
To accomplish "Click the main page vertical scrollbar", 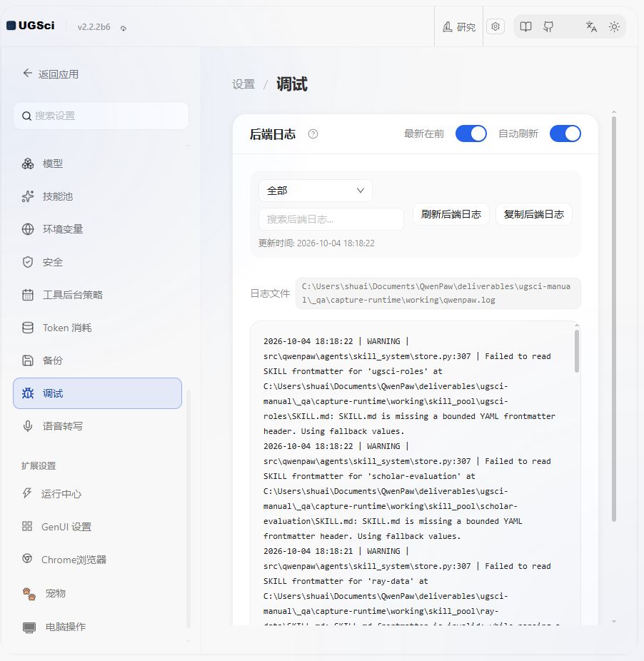I will click(x=614, y=318).
